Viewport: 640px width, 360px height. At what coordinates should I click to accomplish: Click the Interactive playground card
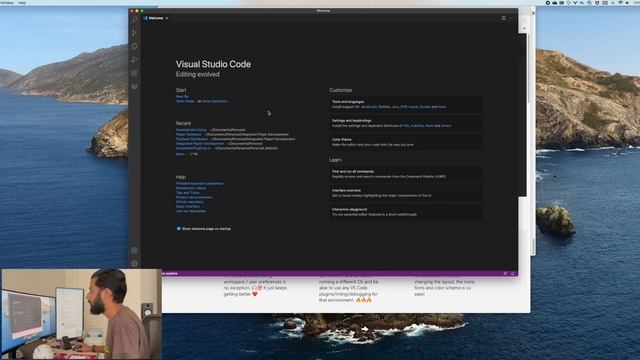tap(406, 212)
